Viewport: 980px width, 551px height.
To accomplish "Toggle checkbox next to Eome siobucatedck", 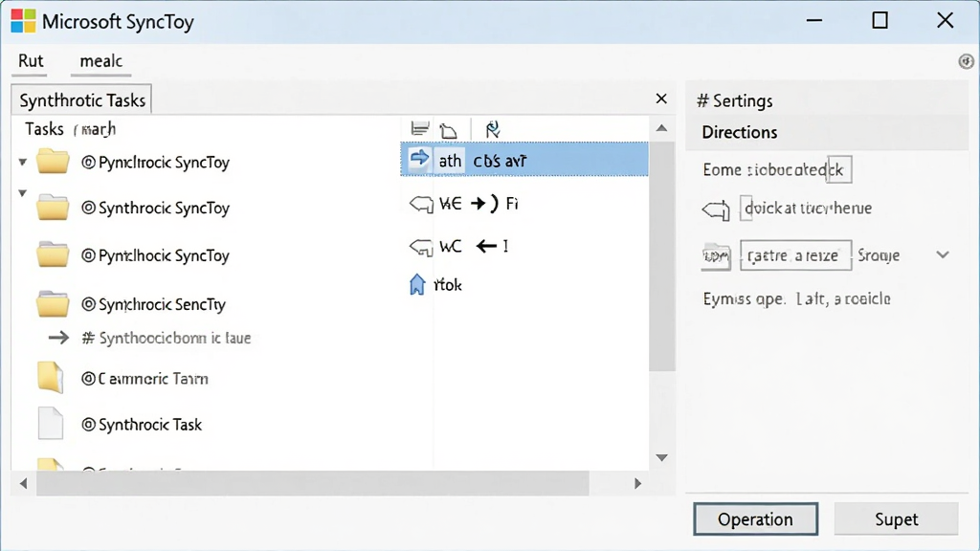I will pos(839,170).
